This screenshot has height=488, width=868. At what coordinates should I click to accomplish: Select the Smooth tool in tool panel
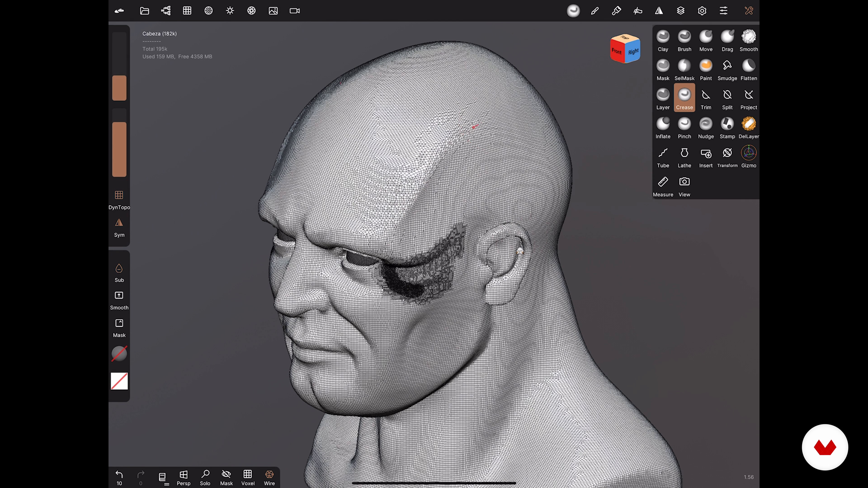(x=749, y=40)
